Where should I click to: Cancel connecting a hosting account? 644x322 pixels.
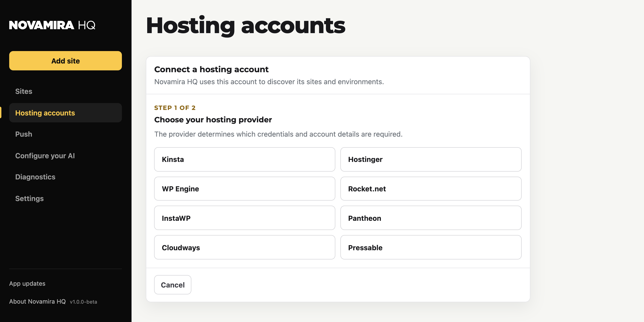[x=173, y=285]
